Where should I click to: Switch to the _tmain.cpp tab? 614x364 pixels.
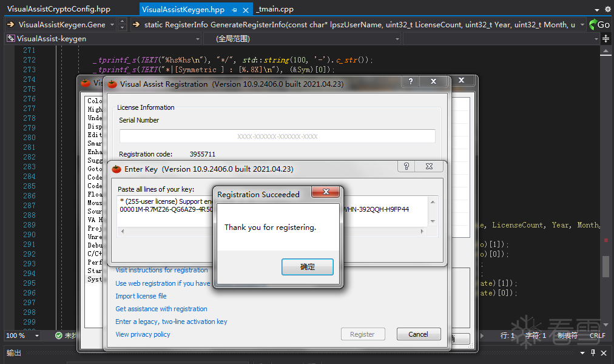tap(275, 8)
